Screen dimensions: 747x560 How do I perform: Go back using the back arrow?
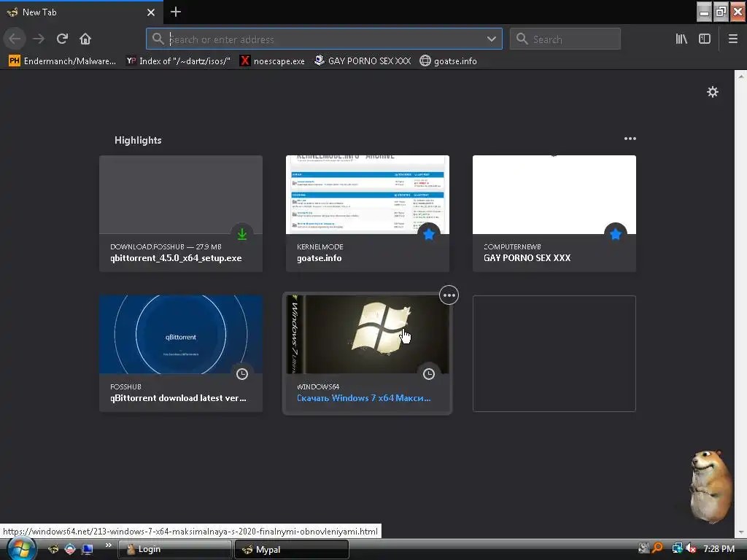[15, 39]
